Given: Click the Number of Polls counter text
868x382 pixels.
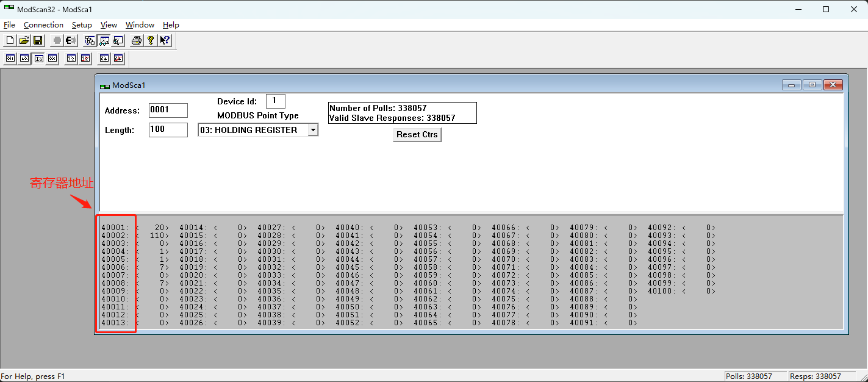Looking at the screenshot, I should [x=378, y=108].
